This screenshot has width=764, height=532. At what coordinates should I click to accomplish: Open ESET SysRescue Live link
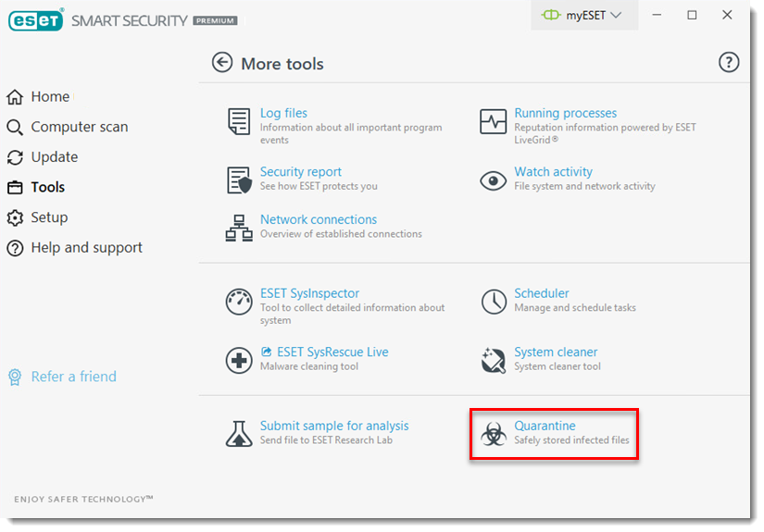332,352
